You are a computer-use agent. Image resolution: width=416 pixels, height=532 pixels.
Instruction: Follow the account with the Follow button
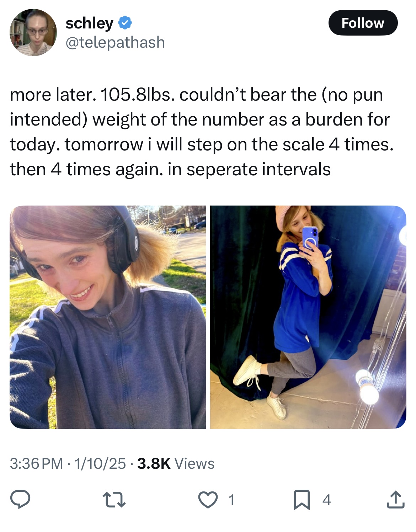pyautogui.click(x=363, y=23)
